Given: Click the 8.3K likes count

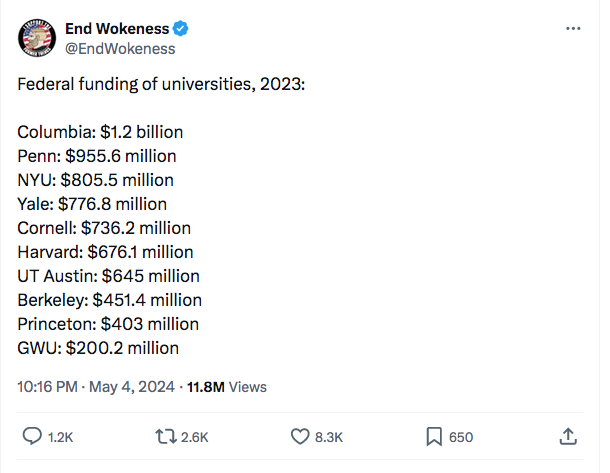Looking at the screenshot, I should [330, 437].
